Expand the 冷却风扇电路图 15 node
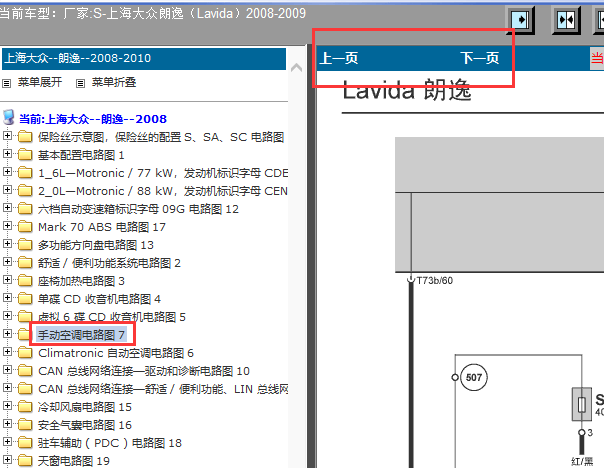The width and height of the screenshot is (604, 468). pyautogui.click(x=7, y=405)
